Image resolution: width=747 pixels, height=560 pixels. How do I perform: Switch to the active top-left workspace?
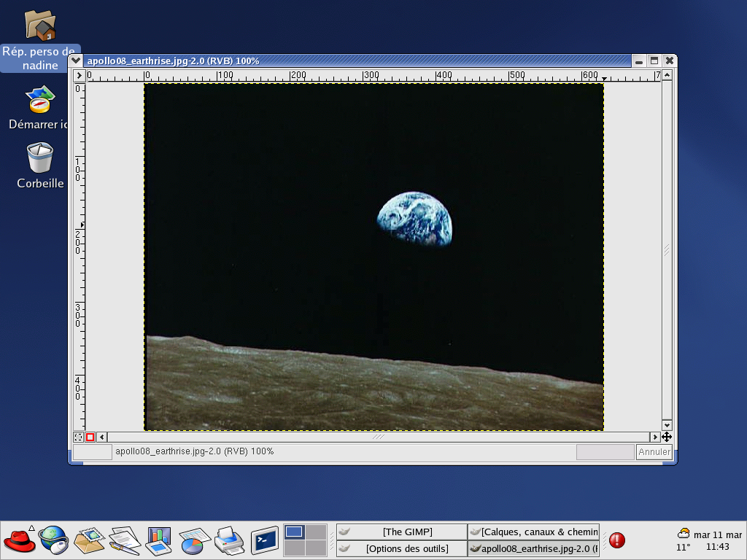(x=294, y=532)
